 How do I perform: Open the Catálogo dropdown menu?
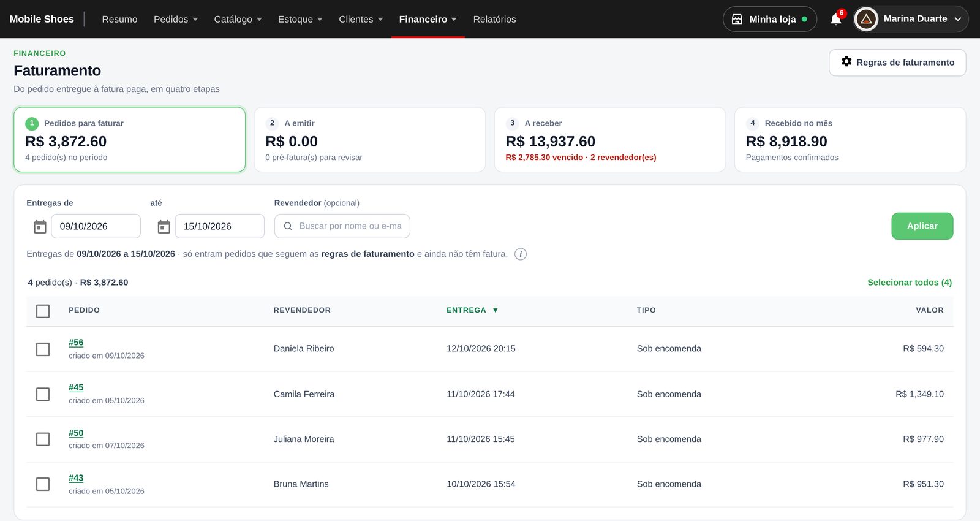pos(238,19)
